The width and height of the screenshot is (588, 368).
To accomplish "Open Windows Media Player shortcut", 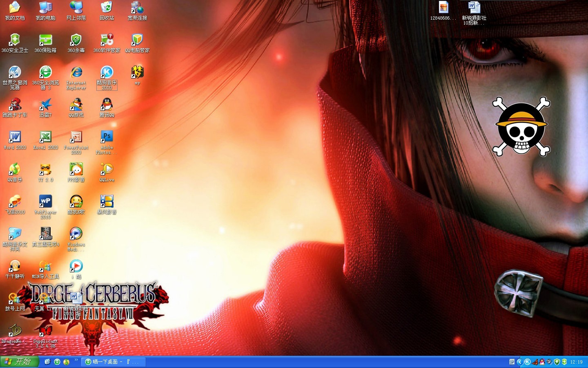I will [76, 239].
